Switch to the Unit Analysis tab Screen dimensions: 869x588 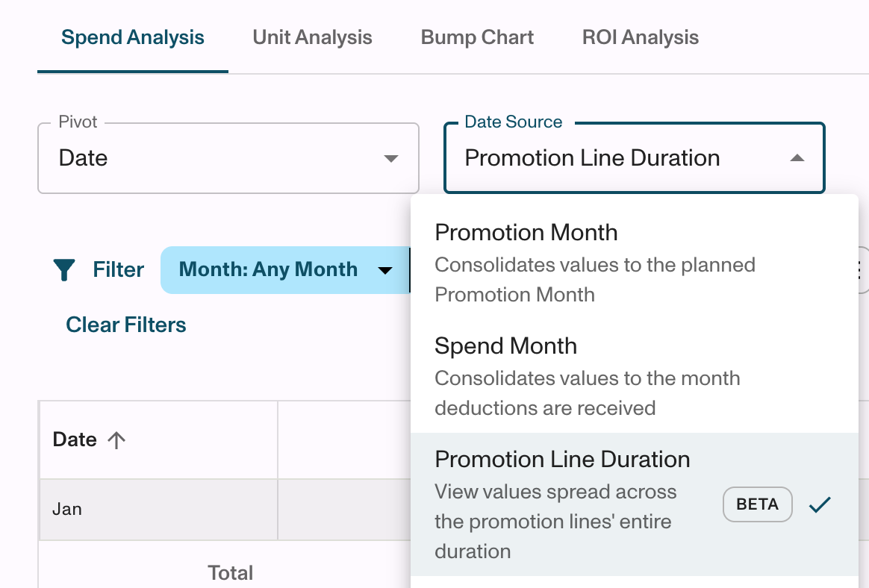pyautogui.click(x=312, y=37)
